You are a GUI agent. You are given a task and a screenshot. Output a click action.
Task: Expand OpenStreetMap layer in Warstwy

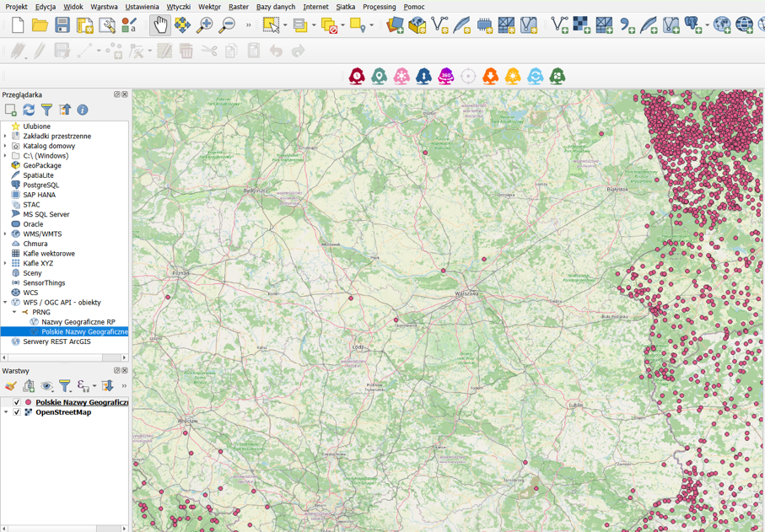6,412
